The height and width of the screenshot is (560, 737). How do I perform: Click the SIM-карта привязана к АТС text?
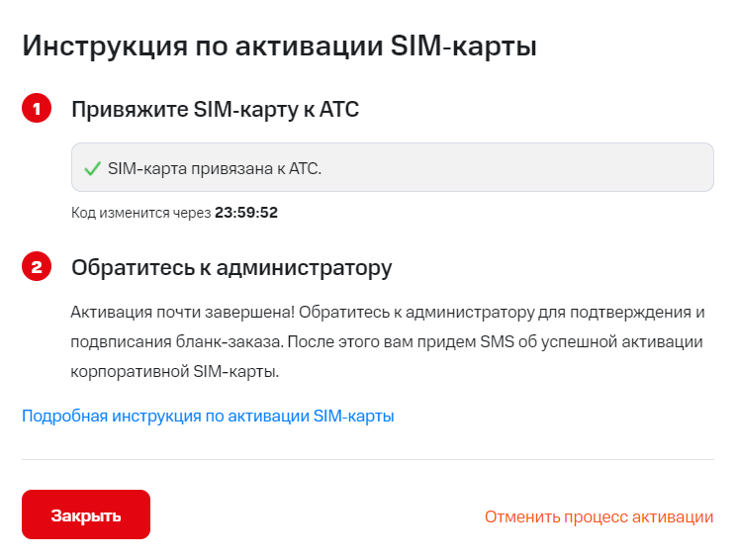(215, 168)
